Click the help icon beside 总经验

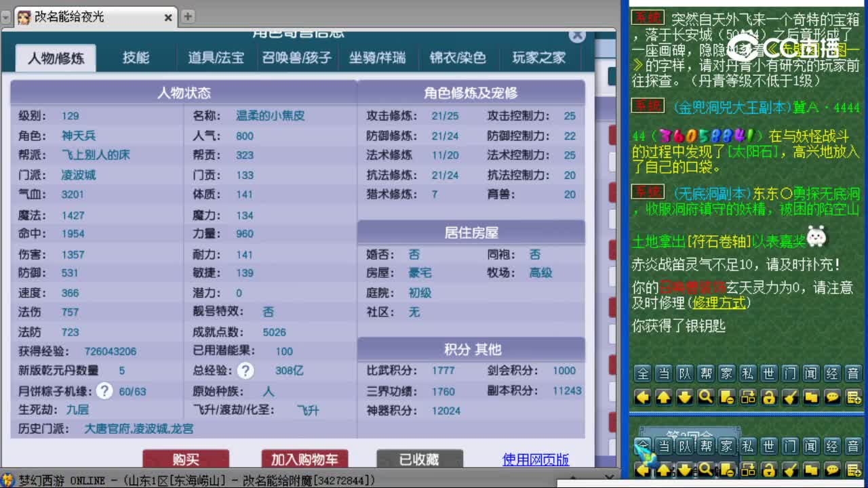(245, 370)
